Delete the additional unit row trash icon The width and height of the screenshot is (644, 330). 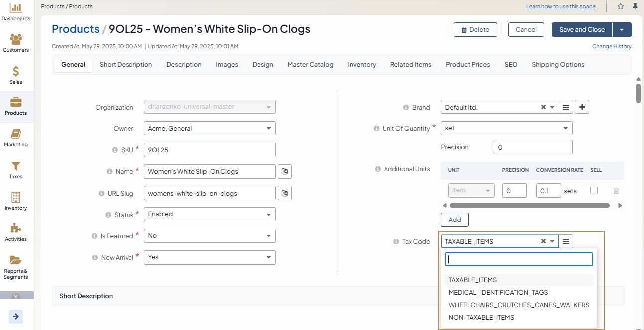point(616,191)
